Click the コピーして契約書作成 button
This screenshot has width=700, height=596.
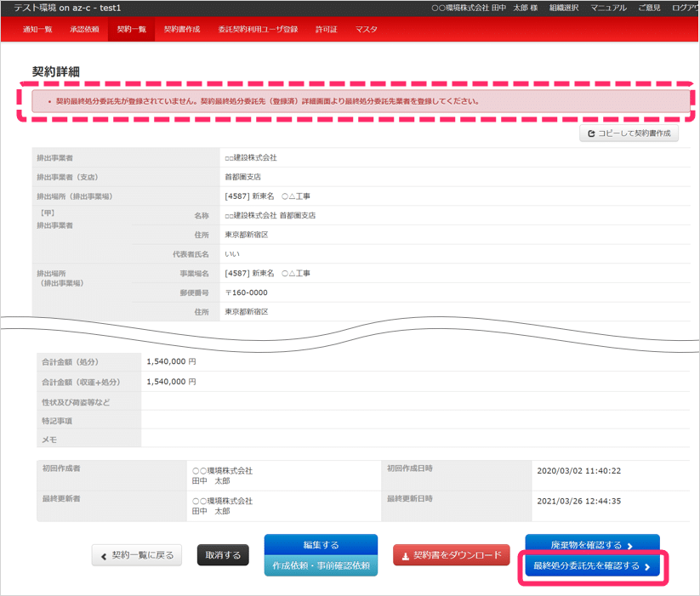coord(629,133)
